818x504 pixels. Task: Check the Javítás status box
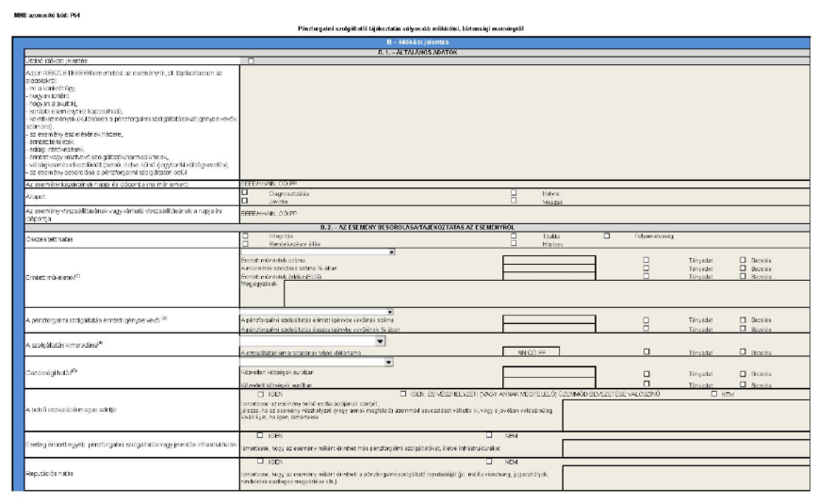[x=245, y=201]
